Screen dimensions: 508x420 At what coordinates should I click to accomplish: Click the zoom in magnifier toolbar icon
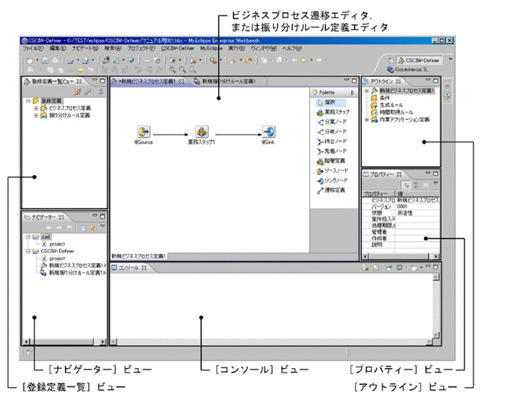[173, 70]
